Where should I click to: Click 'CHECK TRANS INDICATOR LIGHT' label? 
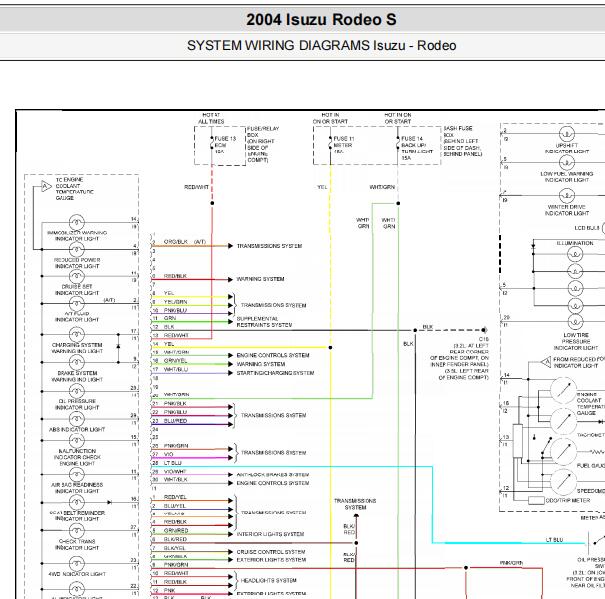click(x=77, y=544)
